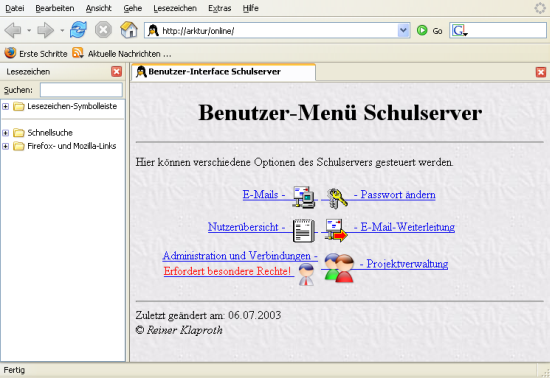This screenshot has width=550, height=378.
Task: Open Administration und Verbindungen link
Action: coord(240,256)
